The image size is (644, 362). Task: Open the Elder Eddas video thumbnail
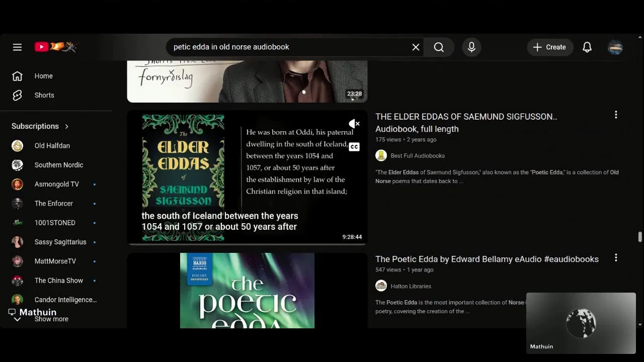[x=247, y=177]
